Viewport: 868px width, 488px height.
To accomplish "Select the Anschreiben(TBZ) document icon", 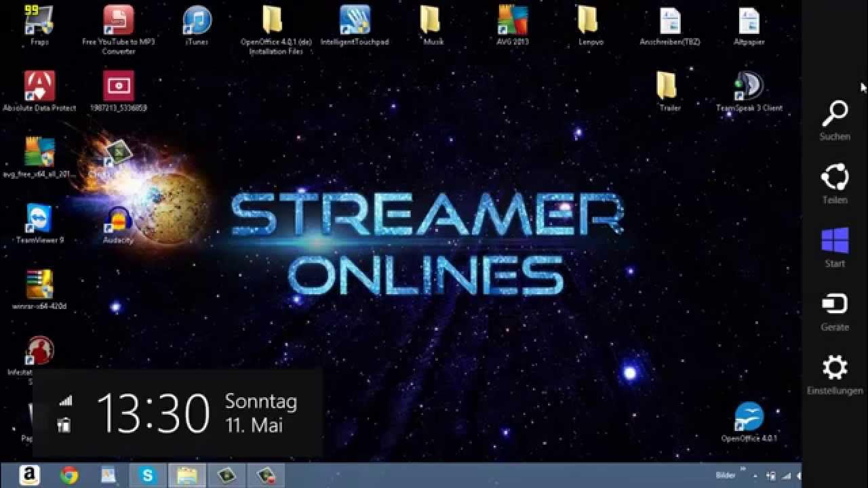I will [x=670, y=24].
